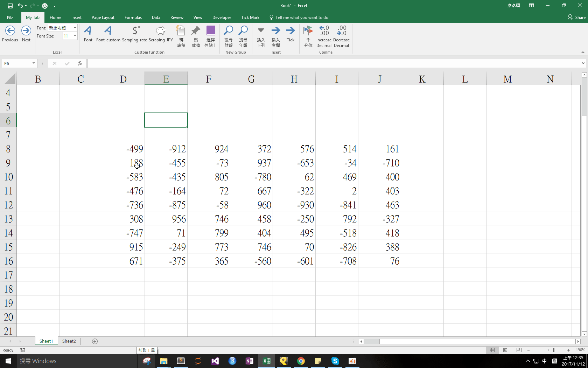Open the Formulas ribbon tab
The image size is (588, 368).
[x=133, y=18]
